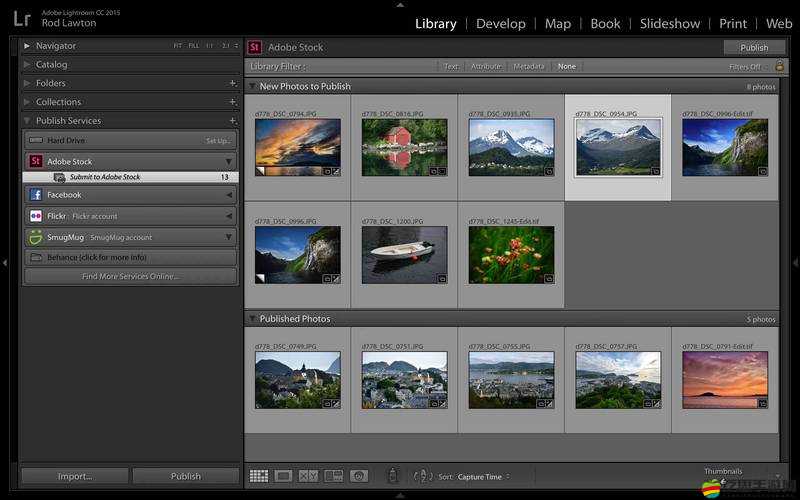Set Navigator zoom to FILL
Viewport: 800px width, 500px height.
(194, 46)
